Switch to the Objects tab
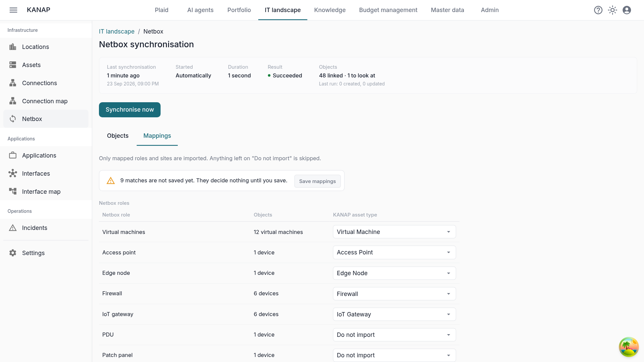This screenshot has height=362, width=644. [118, 136]
